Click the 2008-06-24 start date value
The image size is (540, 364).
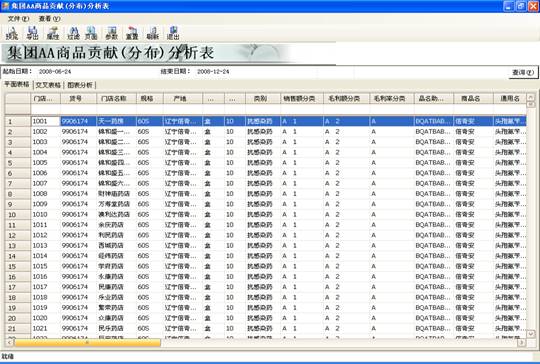click(55, 72)
